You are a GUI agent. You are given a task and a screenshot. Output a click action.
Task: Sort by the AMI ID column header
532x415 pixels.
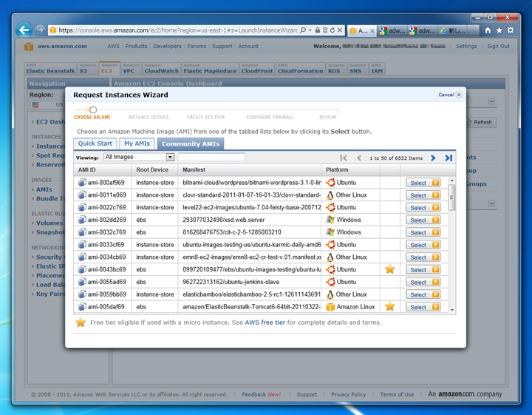coord(86,169)
